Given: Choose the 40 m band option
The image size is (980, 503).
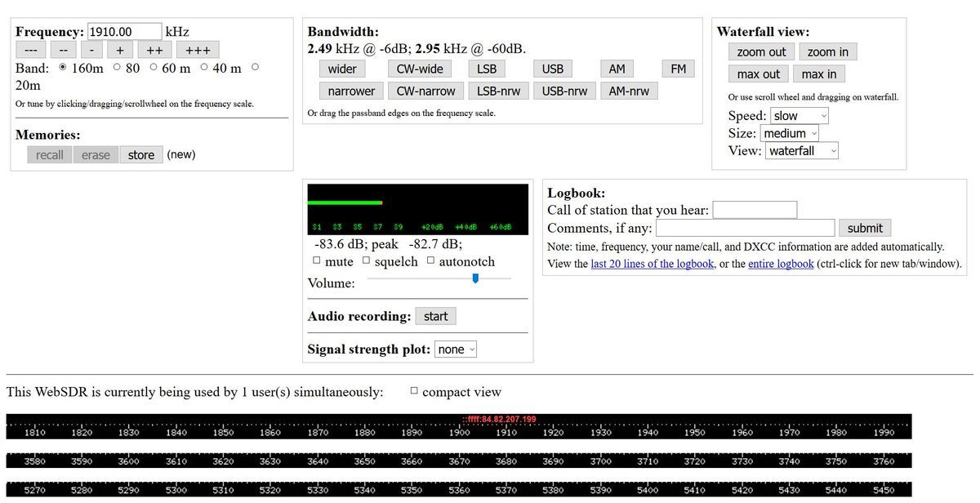Looking at the screenshot, I should point(204,68).
